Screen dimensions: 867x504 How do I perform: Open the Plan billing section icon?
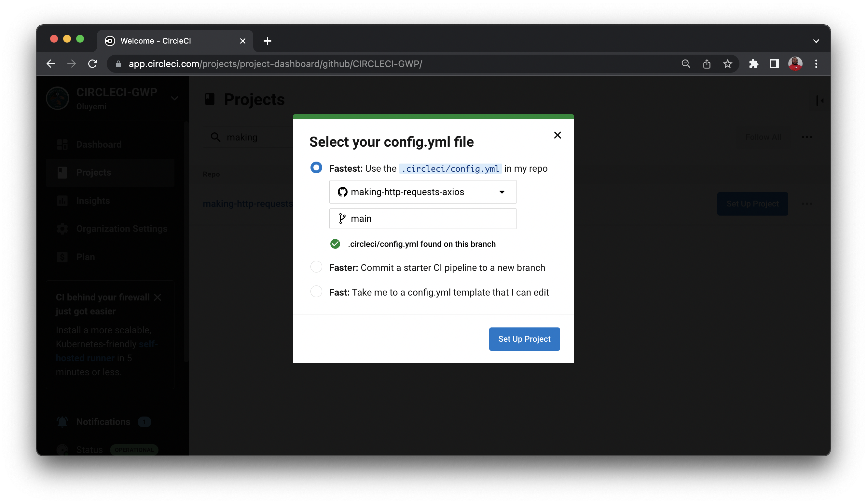coord(62,257)
